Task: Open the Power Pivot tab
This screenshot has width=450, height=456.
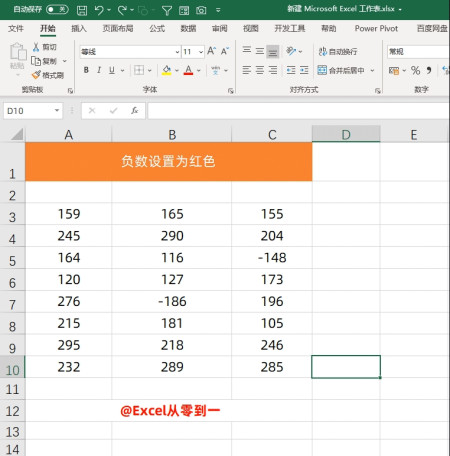Action: pos(376,29)
